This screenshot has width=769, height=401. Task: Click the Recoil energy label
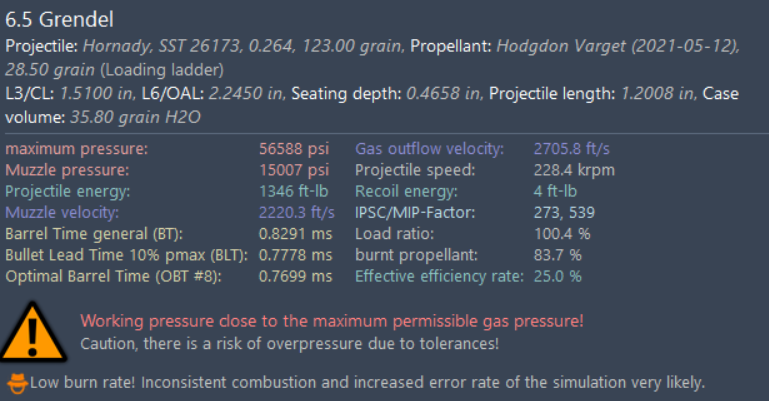click(x=405, y=191)
